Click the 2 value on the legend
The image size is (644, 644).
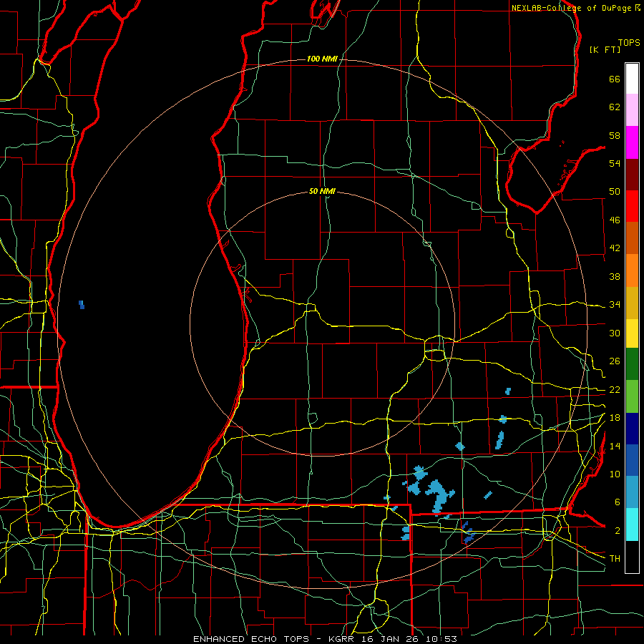617,531
